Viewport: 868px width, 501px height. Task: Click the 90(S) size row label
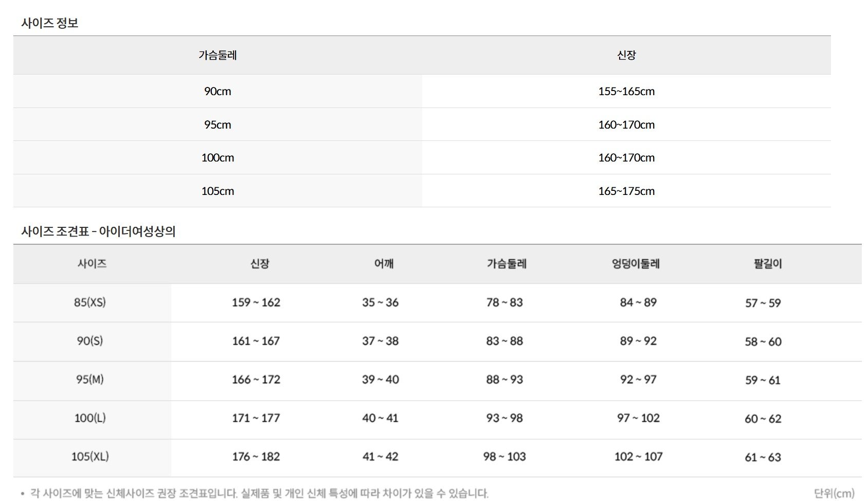[x=90, y=341]
